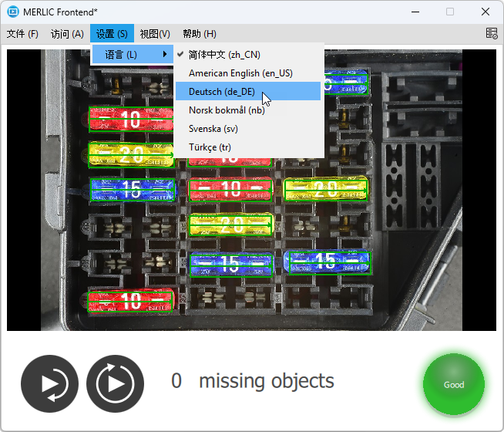Collapse the open 设置 (S) menu
Screen dimensions: 504x432
point(112,33)
